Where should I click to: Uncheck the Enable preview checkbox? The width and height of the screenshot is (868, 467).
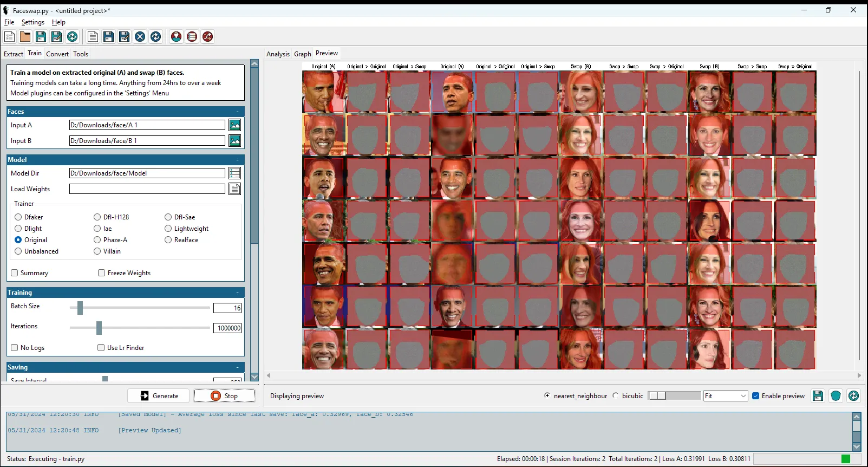coord(755,396)
